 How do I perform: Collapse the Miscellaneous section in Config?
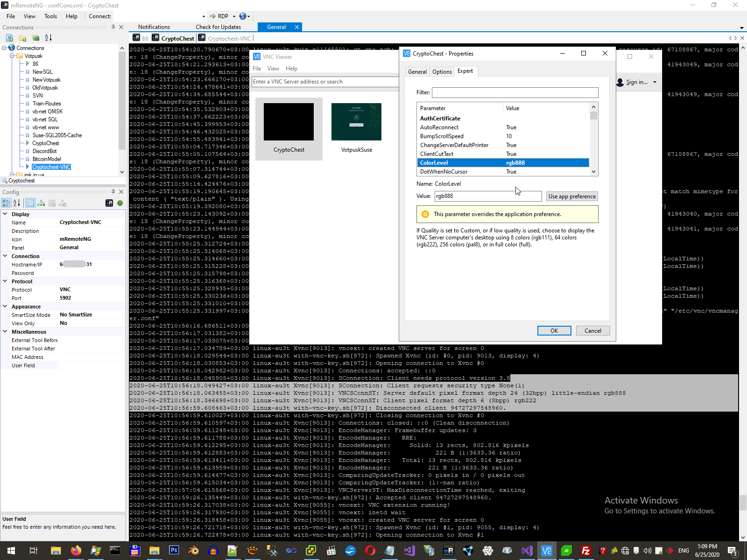(5, 332)
